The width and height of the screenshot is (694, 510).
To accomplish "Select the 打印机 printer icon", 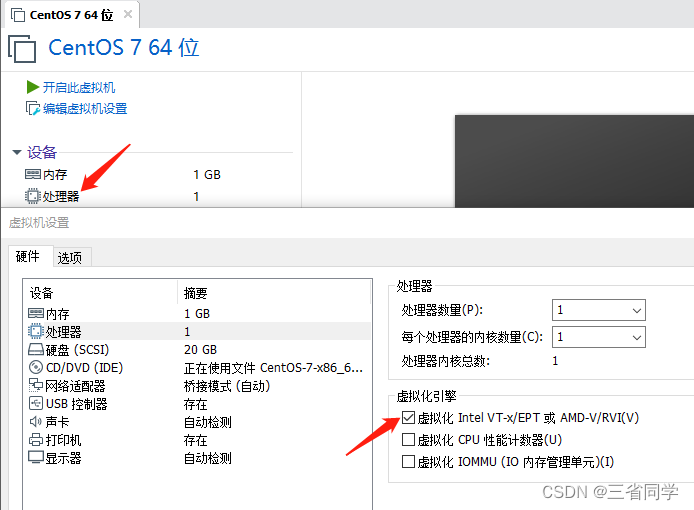I will click(x=36, y=440).
